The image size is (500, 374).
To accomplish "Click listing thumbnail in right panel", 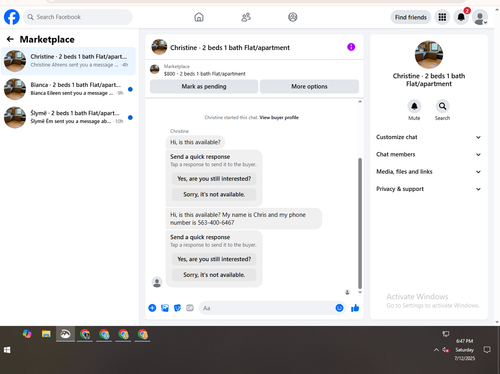I will [429, 55].
